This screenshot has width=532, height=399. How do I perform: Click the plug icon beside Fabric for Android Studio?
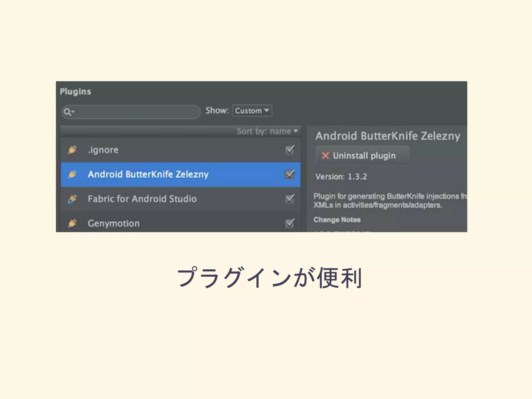pos(72,199)
